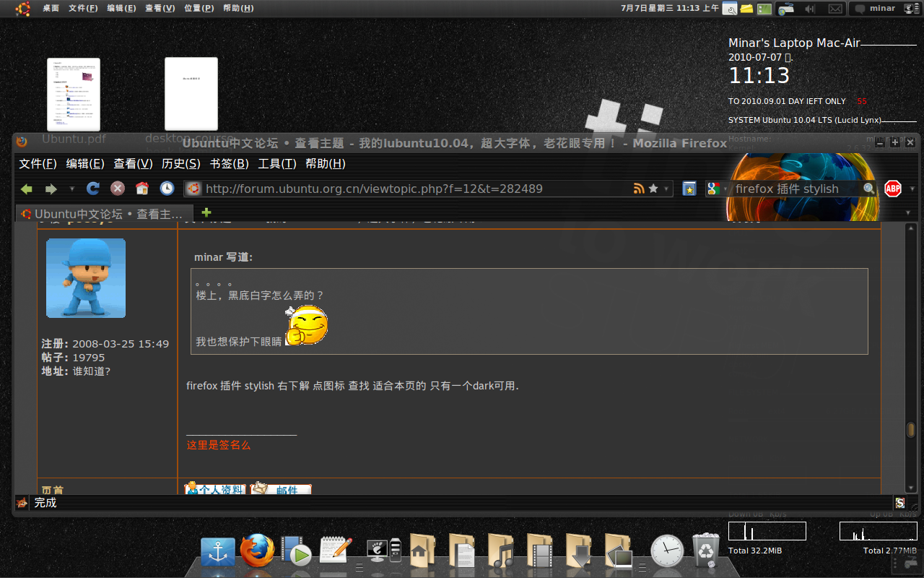Select the Ubuntu中文论坛 tab
924x578 pixels.
coord(105,213)
